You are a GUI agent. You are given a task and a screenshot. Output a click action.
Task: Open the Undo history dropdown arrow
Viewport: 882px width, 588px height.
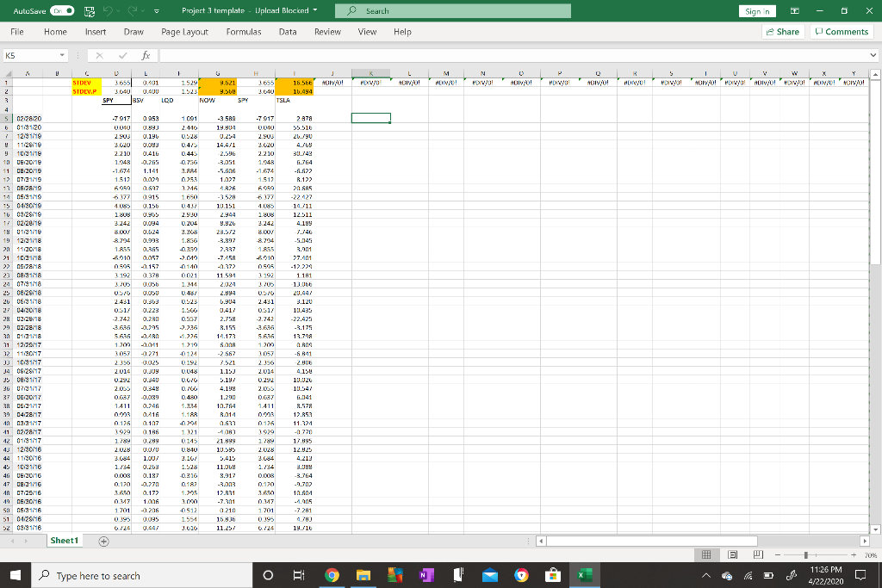(118, 10)
